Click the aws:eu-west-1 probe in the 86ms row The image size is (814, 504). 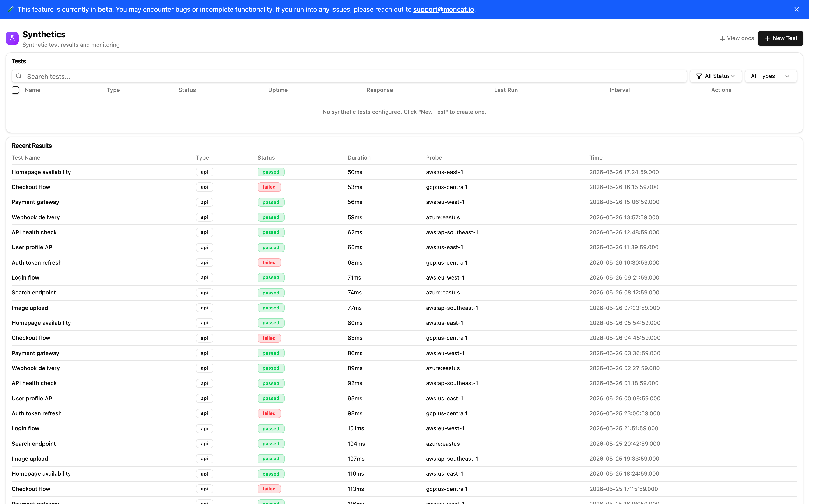coord(445,353)
